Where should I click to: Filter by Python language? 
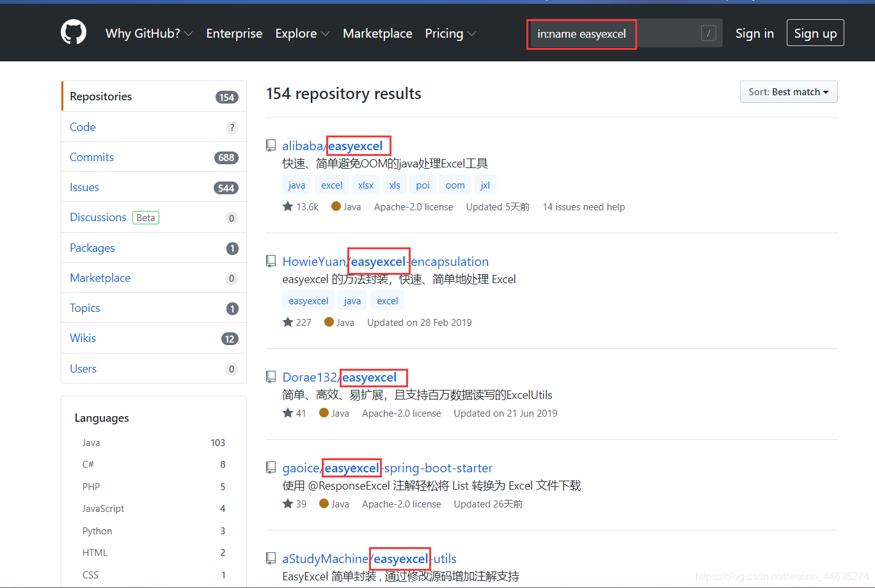coord(154,530)
